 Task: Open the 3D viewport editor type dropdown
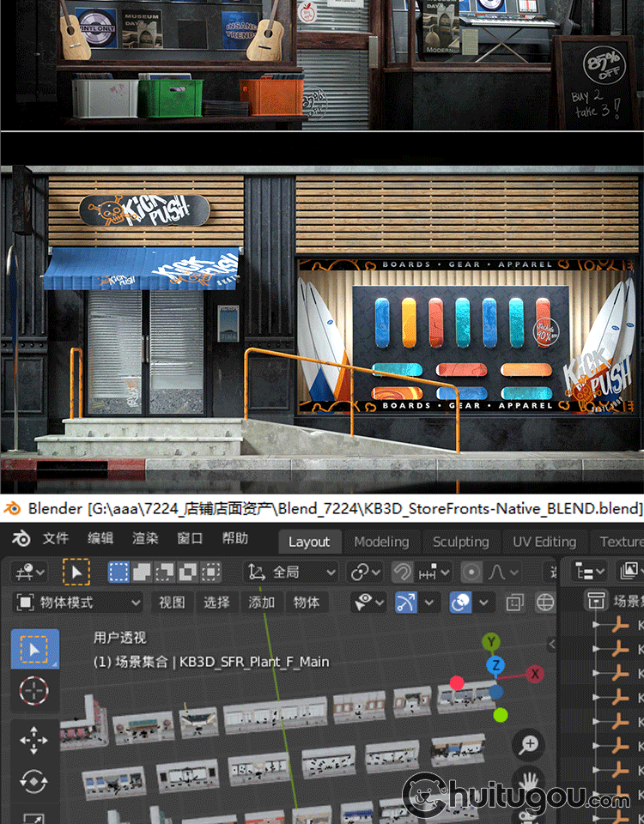coord(30,572)
